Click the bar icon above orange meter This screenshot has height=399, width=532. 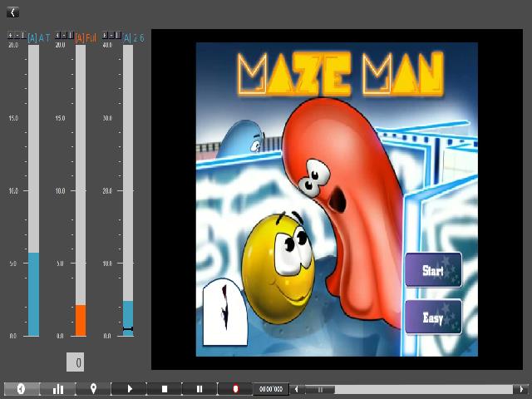71,35
